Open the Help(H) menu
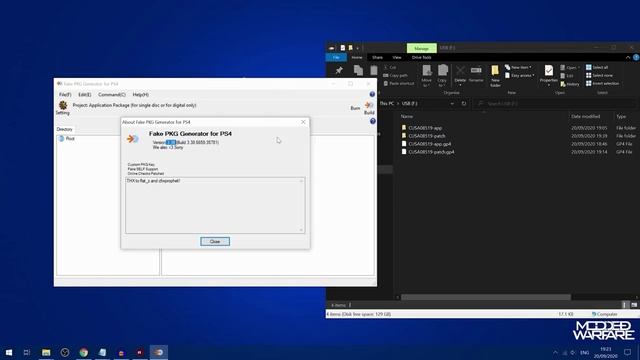 [140, 95]
